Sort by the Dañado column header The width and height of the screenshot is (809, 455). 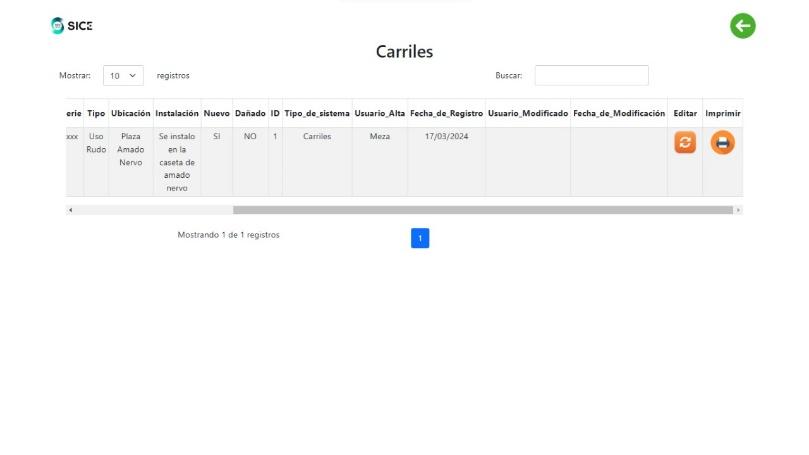250,113
